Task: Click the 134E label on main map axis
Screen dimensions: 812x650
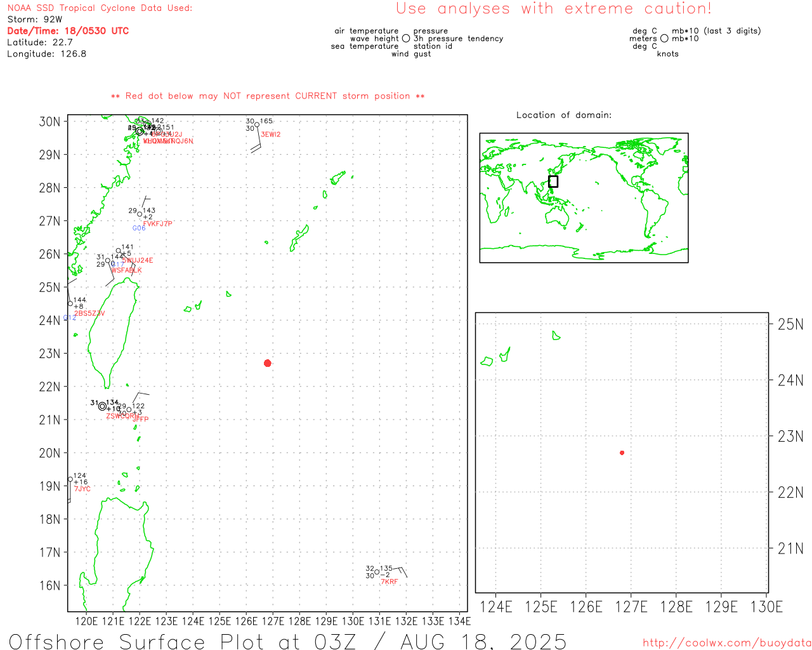Action: click(460, 621)
